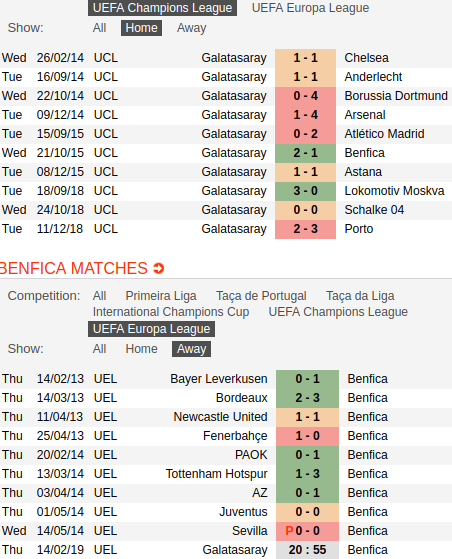452x559 pixels.
Task: Open the Sevilla P 0 - 0 final result
Action: pyautogui.click(x=307, y=531)
